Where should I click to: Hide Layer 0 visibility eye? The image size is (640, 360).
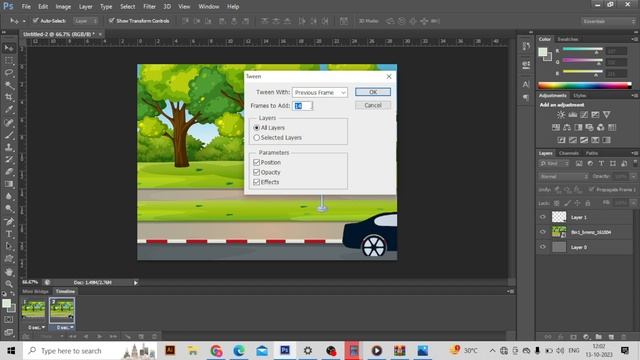pyautogui.click(x=542, y=247)
